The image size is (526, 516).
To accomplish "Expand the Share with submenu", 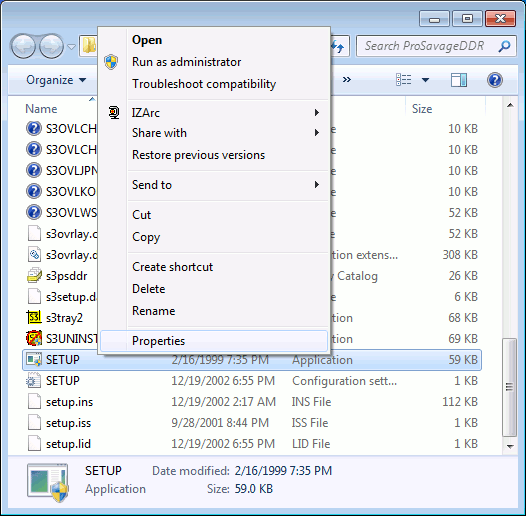I will [x=214, y=133].
